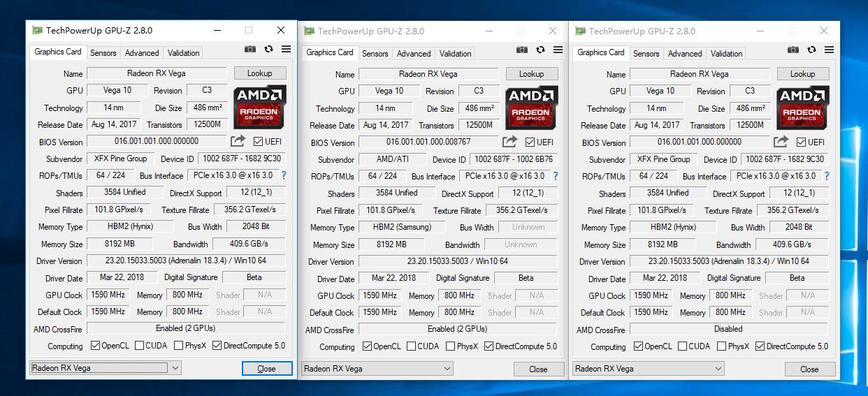
Task: Click Device ID field in left window
Action: 242,159
